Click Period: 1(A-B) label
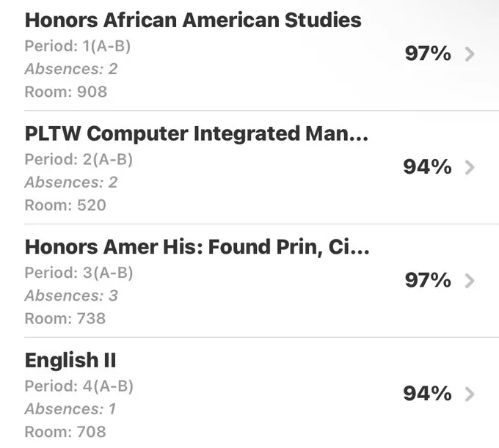The height and width of the screenshot is (448, 499). [78, 46]
